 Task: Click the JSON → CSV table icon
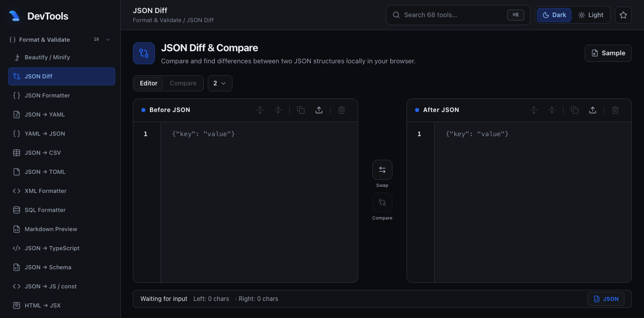(17, 153)
